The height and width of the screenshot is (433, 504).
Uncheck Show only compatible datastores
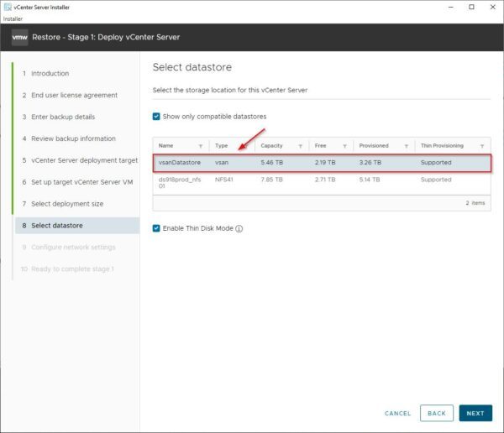tap(157, 116)
